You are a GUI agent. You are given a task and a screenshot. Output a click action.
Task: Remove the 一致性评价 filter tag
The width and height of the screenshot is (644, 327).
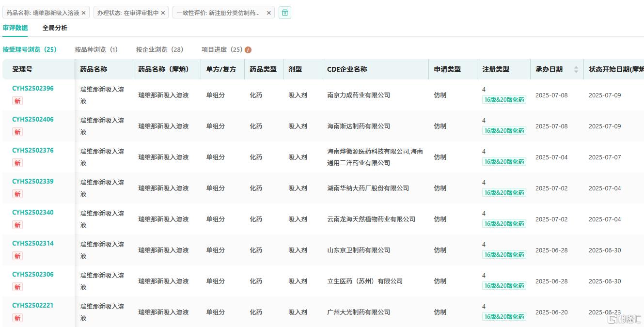click(268, 13)
